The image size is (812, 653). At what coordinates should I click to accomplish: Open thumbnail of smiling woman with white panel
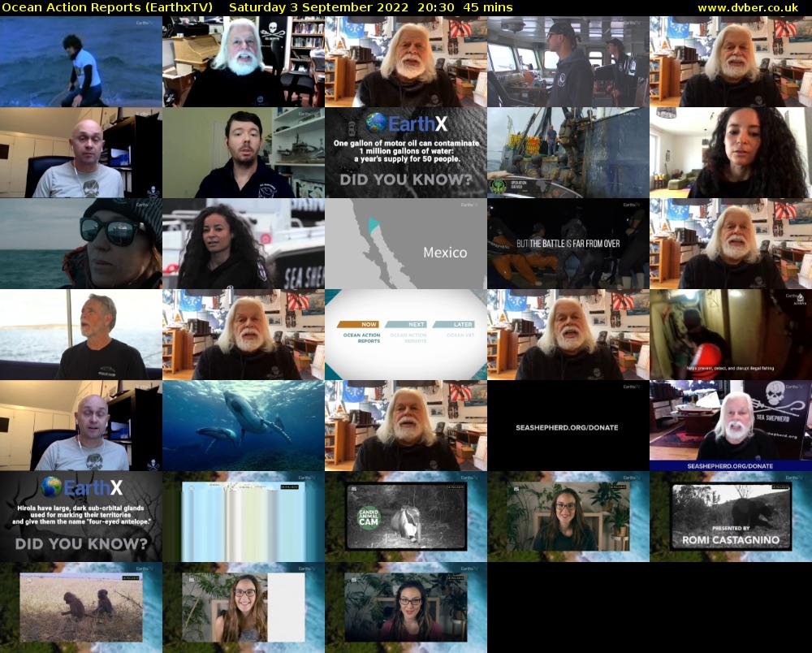(x=244, y=608)
